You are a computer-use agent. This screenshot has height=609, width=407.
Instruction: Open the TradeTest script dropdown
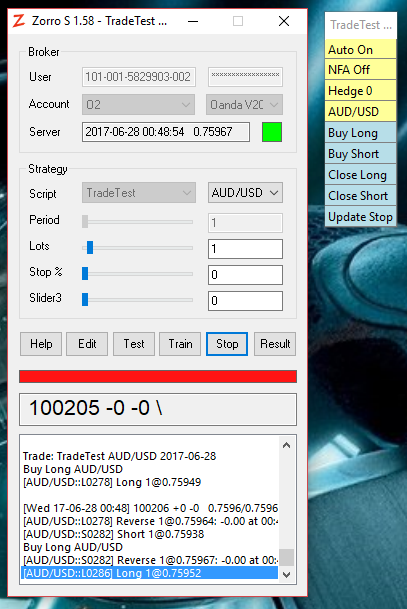coord(139,193)
